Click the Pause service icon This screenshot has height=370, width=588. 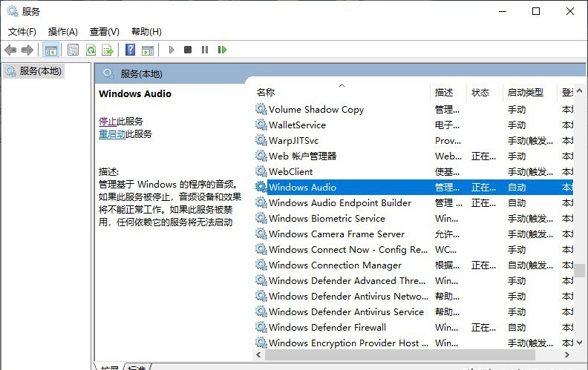[x=205, y=50]
